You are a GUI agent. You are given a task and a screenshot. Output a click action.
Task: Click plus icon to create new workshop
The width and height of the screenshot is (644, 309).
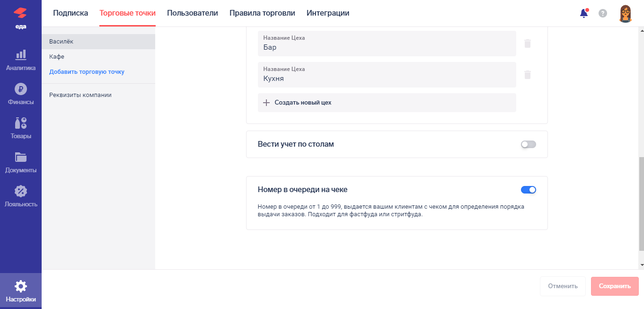(x=266, y=103)
